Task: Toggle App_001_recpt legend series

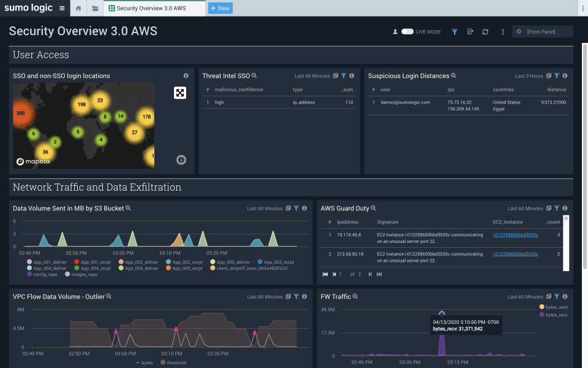Action: [77, 262]
